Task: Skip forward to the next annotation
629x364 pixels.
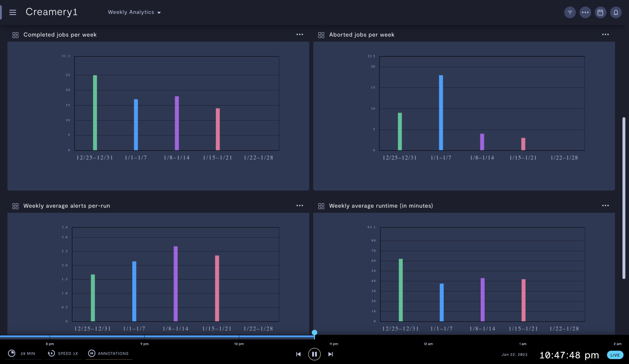Action: click(330, 354)
